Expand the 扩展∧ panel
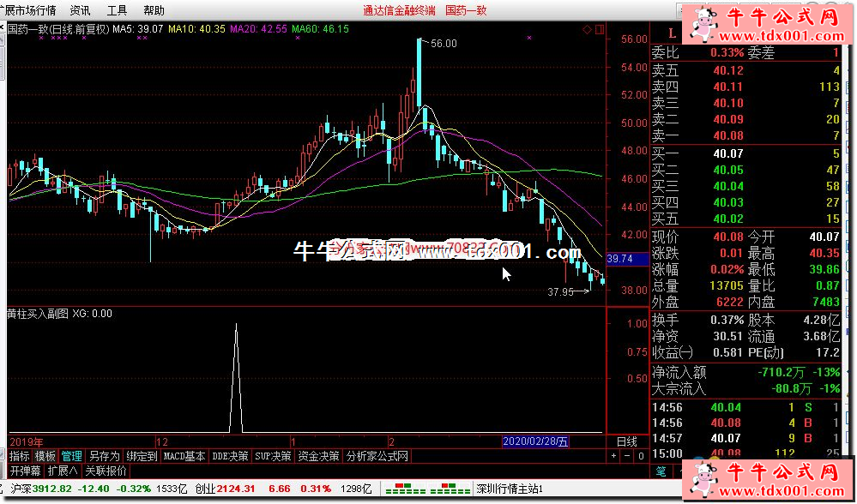857x504 pixels. click(63, 471)
